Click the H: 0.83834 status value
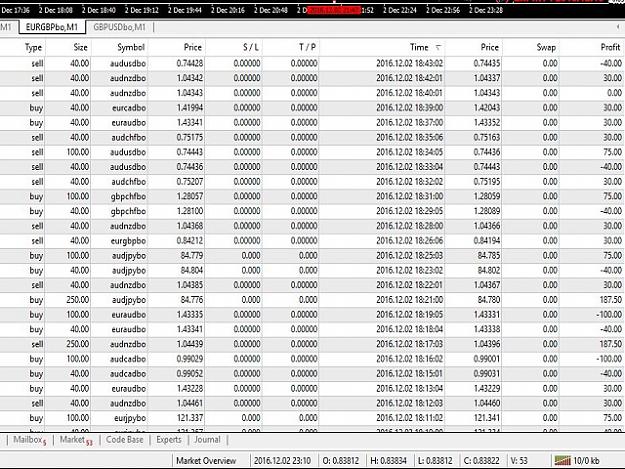Screen dimensions: 625x469 pyautogui.click(x=388, y=461)
